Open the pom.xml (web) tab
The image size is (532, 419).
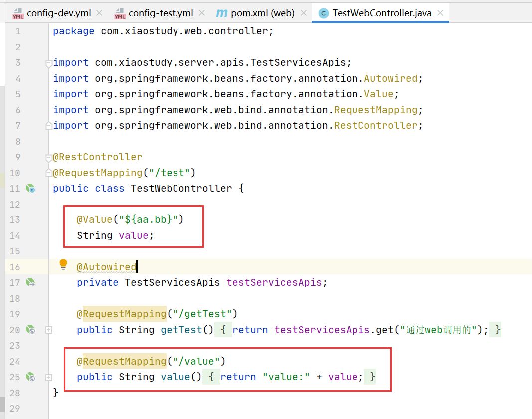[x=262, y=13]
